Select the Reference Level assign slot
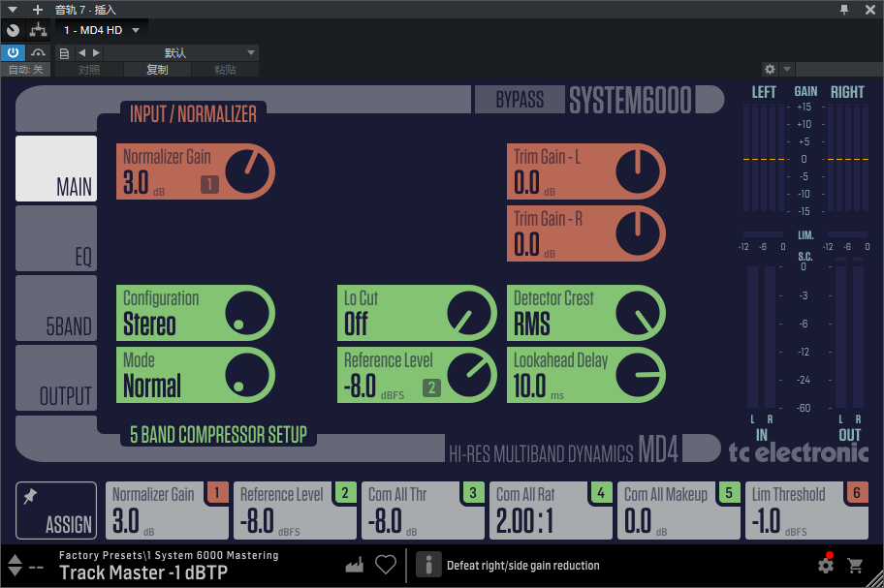The image size is (884, 588). (295, 511)
